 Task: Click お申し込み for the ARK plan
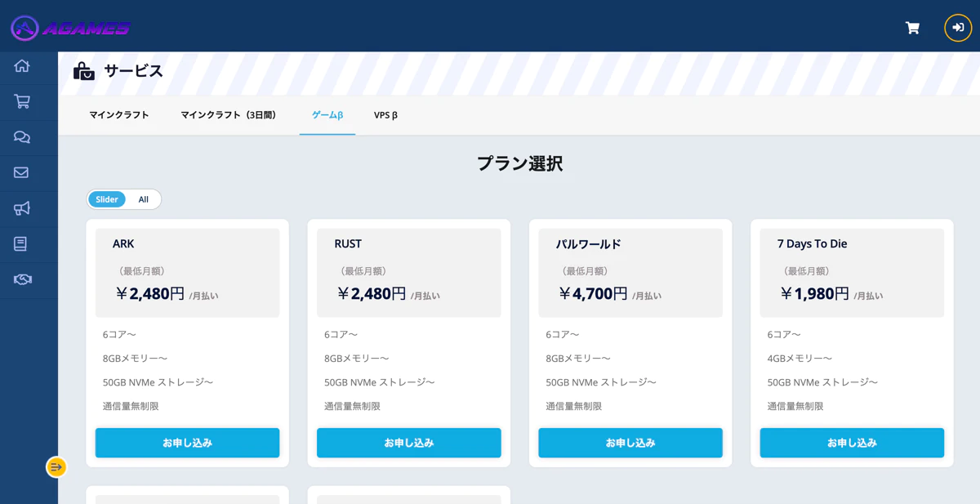(187, 443)
